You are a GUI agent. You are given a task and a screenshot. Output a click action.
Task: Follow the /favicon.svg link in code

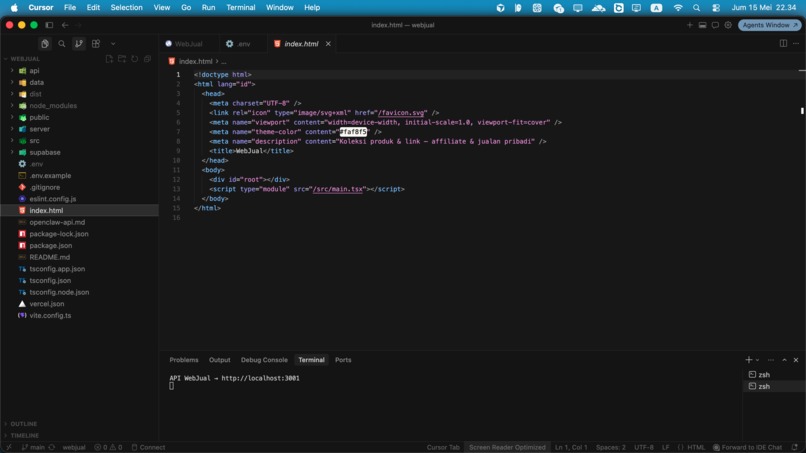(401, 113)
